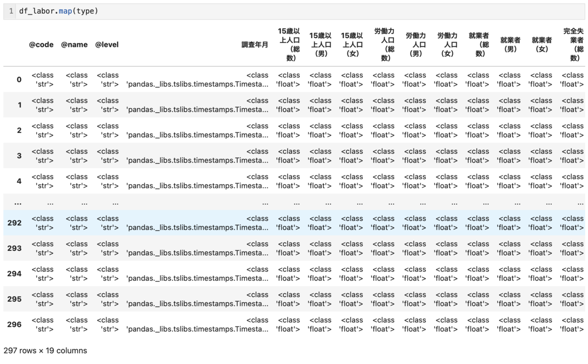The height and width of the screenshot is (364, 588).
Task: Select the 調査年月 column header
Action: point(255,45)
